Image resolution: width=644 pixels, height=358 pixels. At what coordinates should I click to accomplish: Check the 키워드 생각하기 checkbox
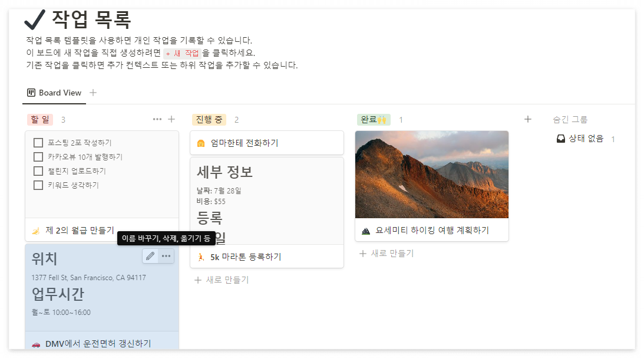point(38,185)
